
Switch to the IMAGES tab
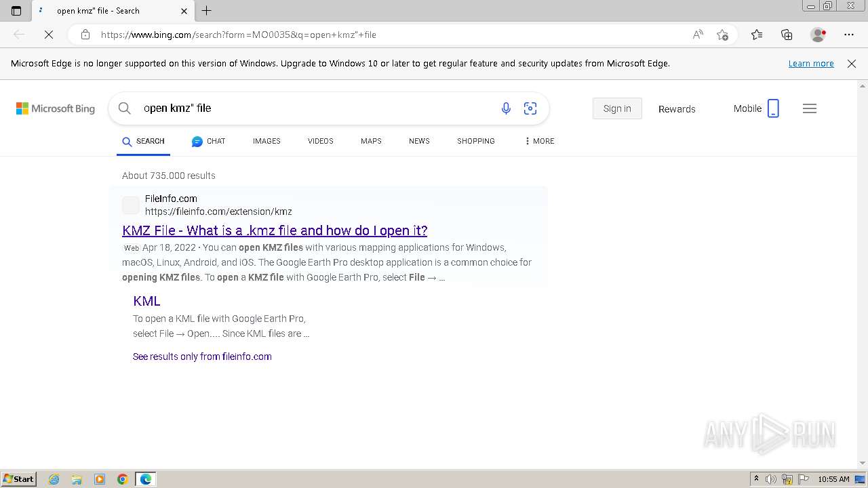267,141
